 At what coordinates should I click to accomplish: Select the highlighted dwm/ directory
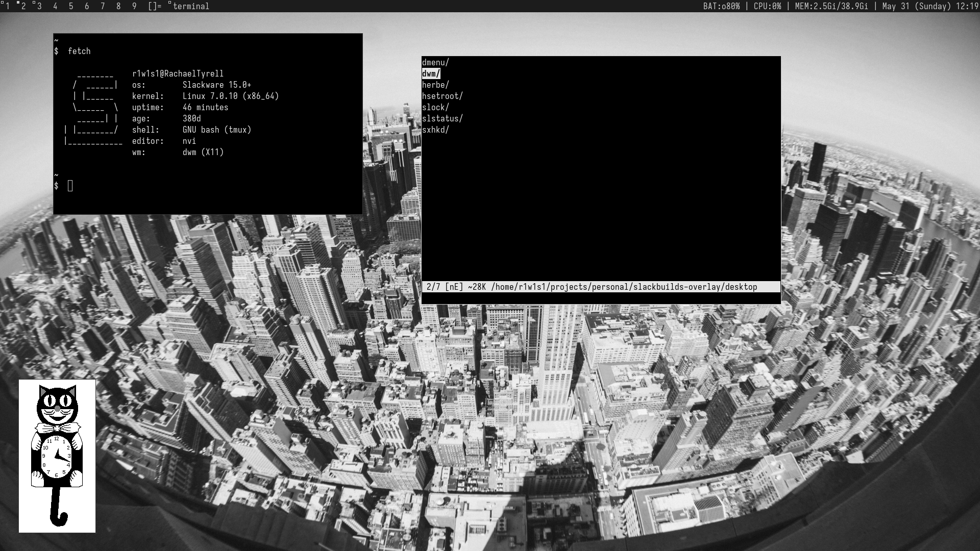tap(431, 73)
